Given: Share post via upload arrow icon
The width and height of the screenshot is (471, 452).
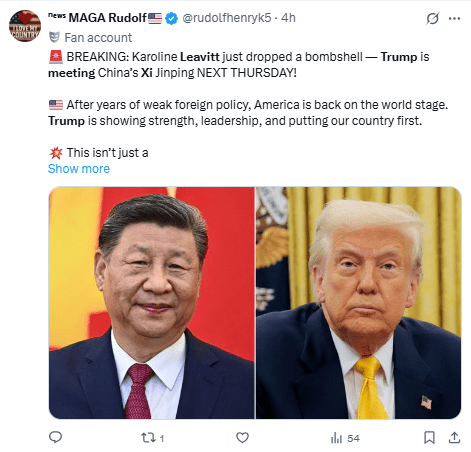Looking at the screenshot, I should 454,437.
